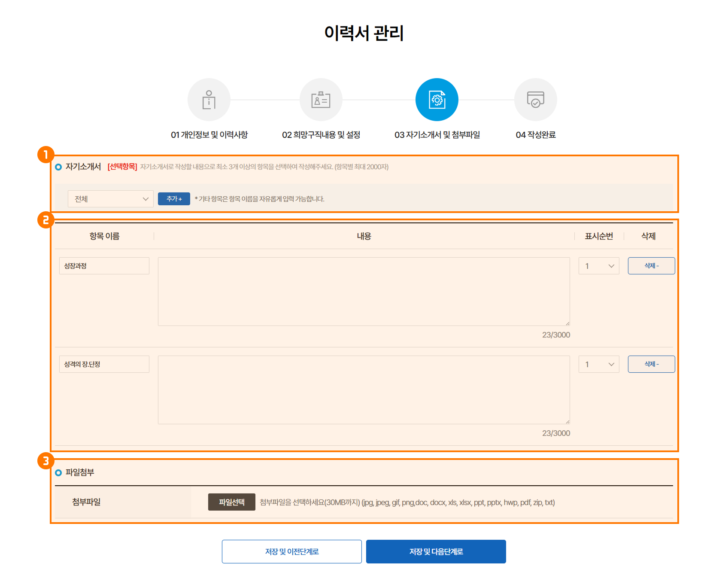
Task: Click 파일선택 to choose an attachment
Action: (x=231, y=502)
